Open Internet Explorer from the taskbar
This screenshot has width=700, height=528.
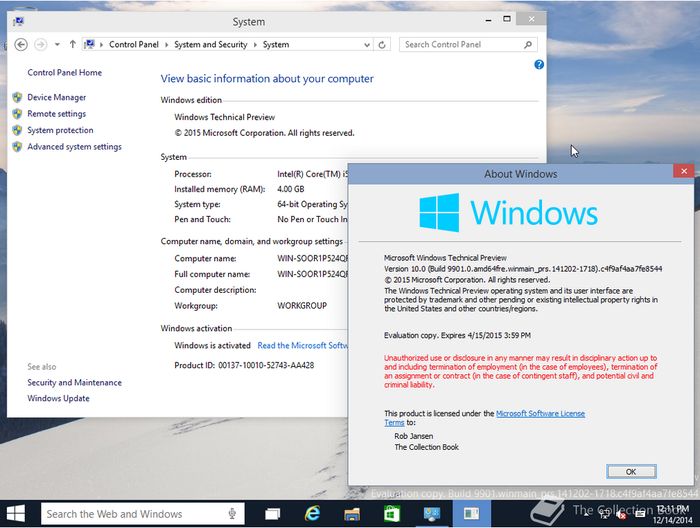[312, 514]
